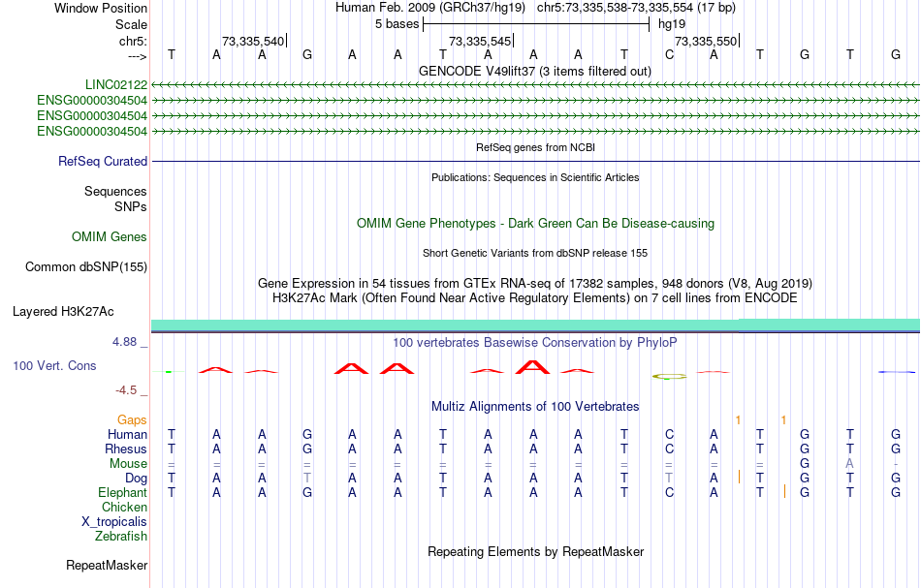Click the Window Position label
The width and height of the screenshot is (921, 588).
click(101, 9)
